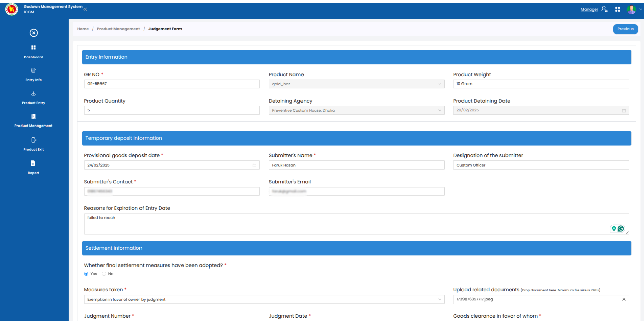Click Home breadcrumb link
The image size is (644, 321).
coord(83,29)
